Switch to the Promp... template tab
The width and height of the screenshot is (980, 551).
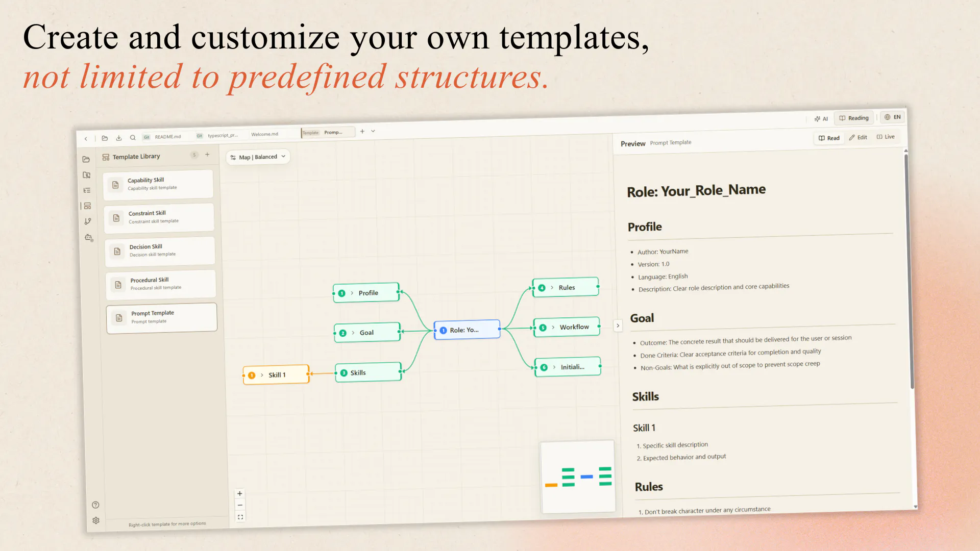point(328,132)
